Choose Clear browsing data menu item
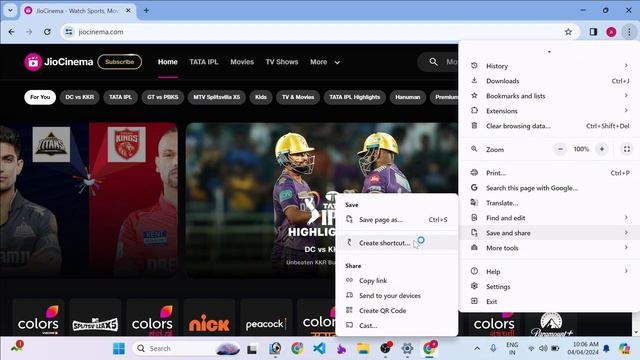Viewport: 640px width, 360px height. click(549, 126)
